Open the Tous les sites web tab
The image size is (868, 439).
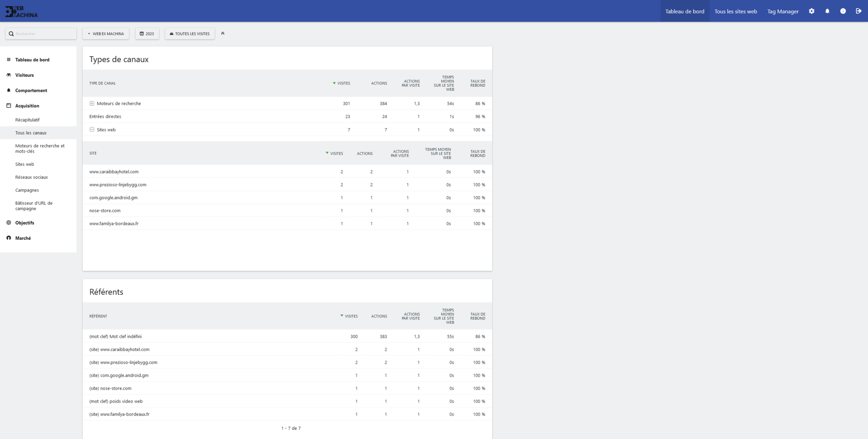pos(736,11)
